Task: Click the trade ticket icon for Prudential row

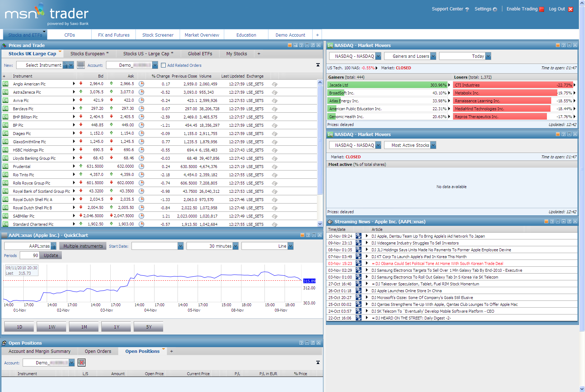Action: tap(275, 167)
